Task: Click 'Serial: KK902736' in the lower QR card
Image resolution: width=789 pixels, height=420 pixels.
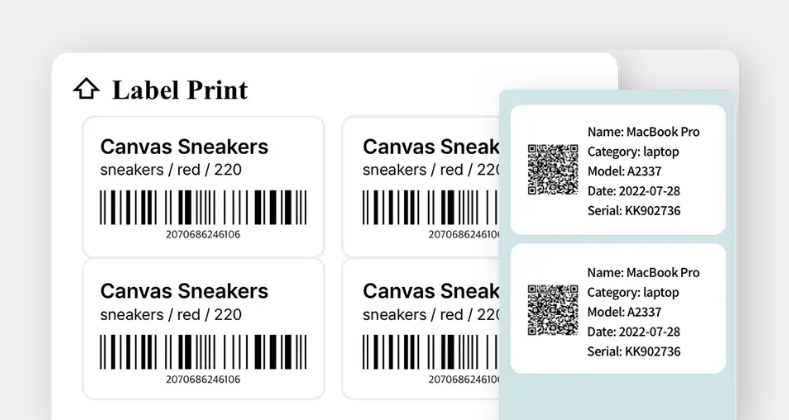Action: pyautogui.click(x=634, y=351)
